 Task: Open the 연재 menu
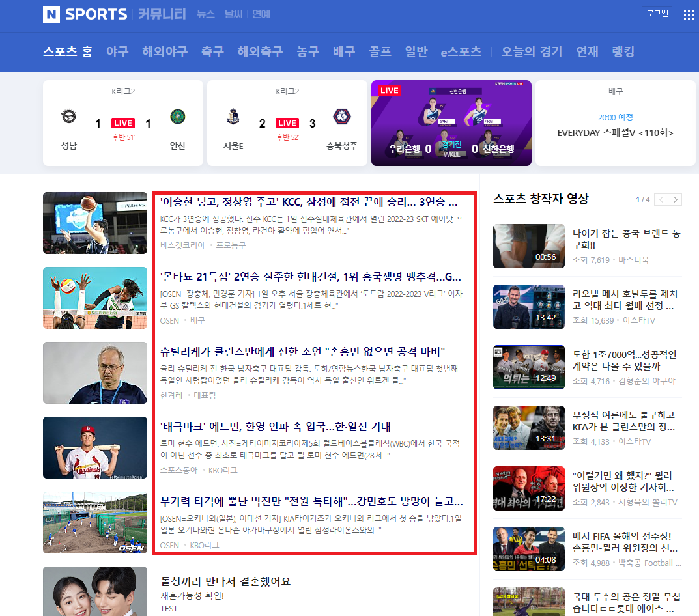coord(587,51)
